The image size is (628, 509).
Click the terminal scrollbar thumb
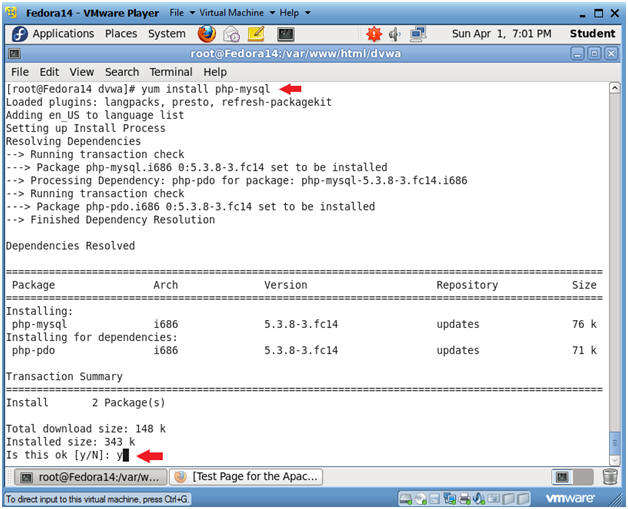click(x=615, y=444)
